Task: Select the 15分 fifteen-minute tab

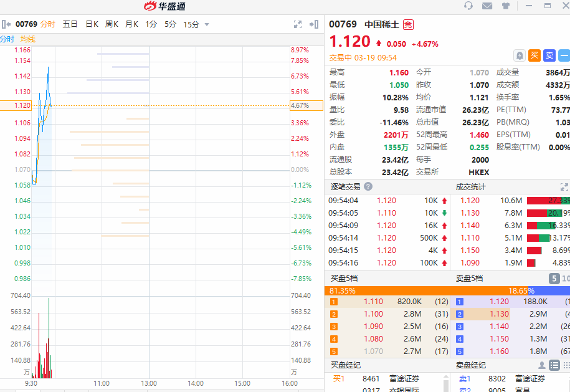Action: point(191,24)
